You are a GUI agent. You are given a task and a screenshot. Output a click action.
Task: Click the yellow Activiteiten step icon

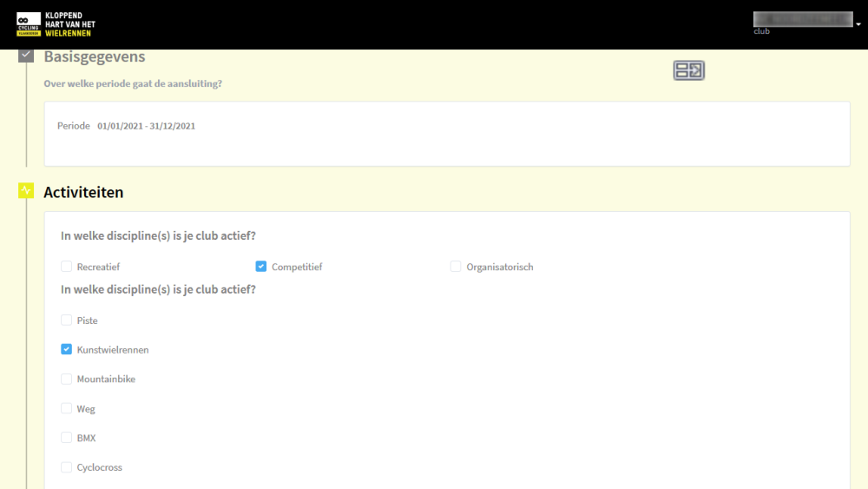tap(26, 191)
